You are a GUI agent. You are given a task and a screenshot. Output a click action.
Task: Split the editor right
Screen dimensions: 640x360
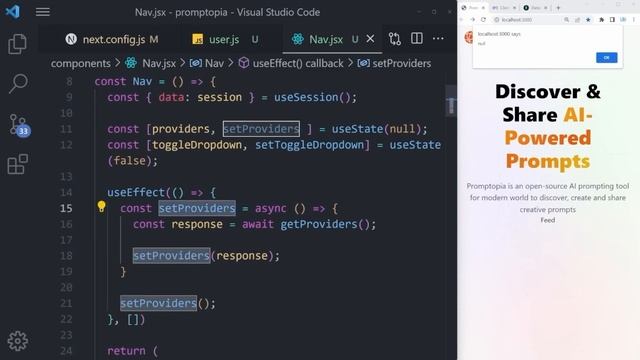tap(417, 38)
